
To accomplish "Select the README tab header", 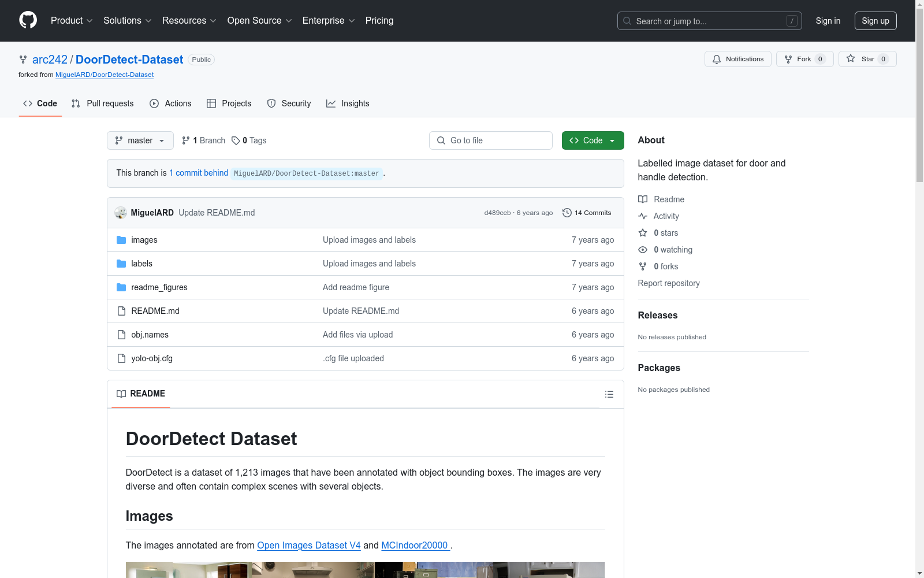I will (x=141, y=394).
